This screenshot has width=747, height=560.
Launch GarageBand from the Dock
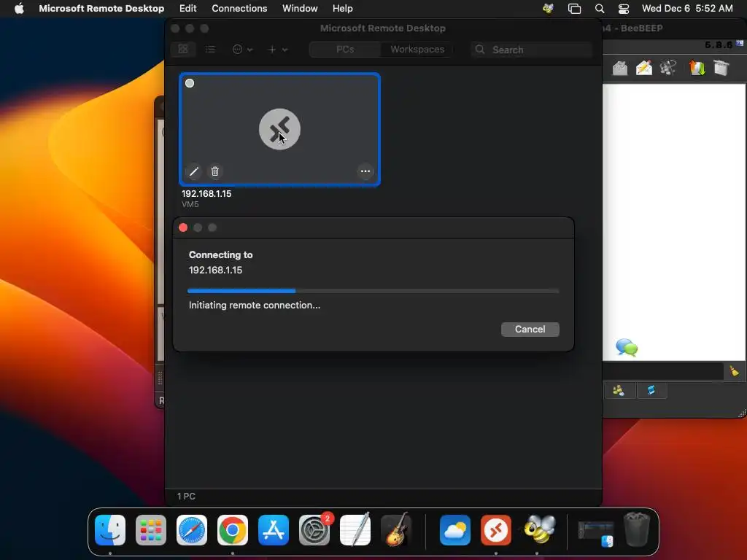[396, 529]
